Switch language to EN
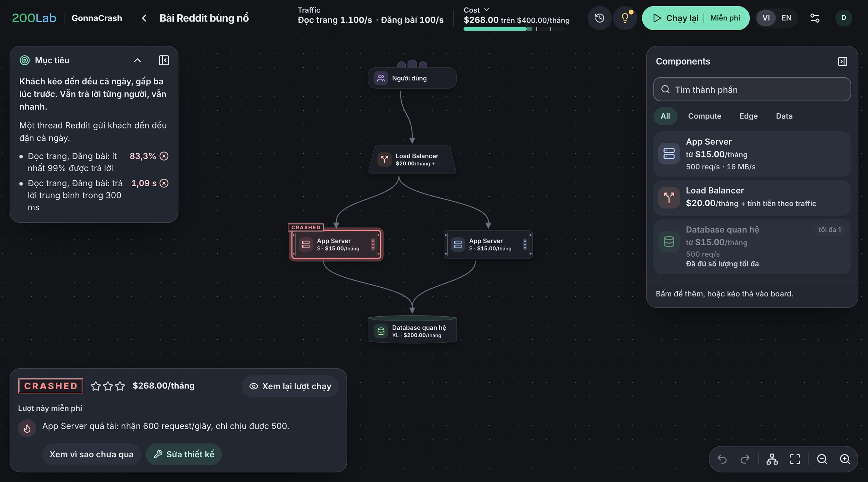The width and height of the screenshot is (868, 482). coord(786,18)
